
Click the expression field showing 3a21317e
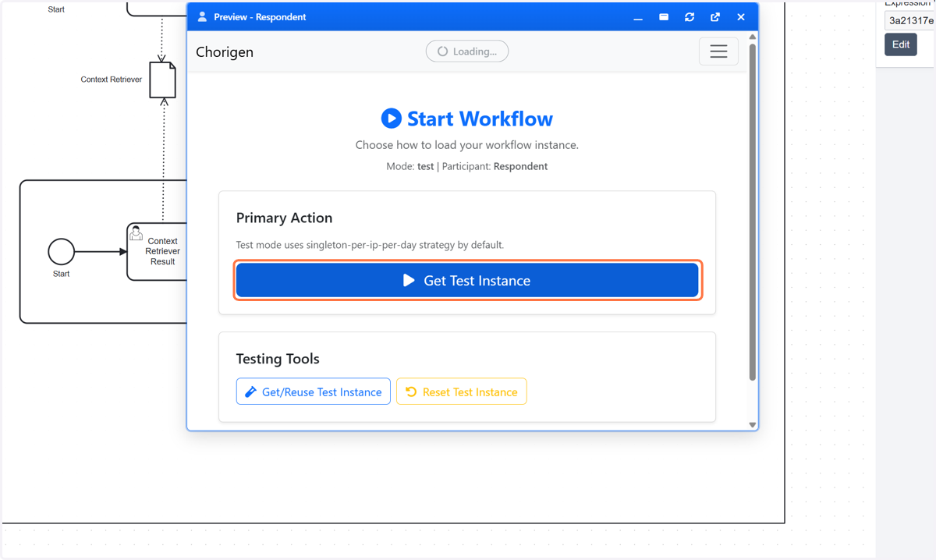tap(909, 21)
